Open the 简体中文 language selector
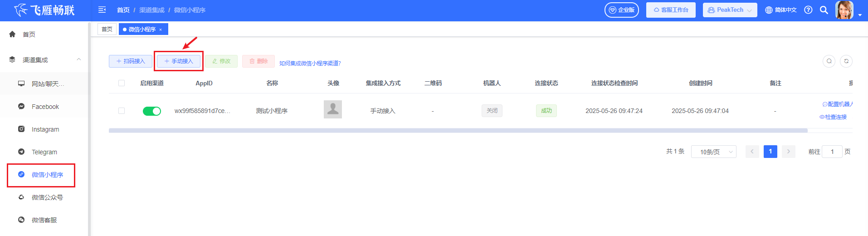Viewport: 868px width, 236px height. 781,10
